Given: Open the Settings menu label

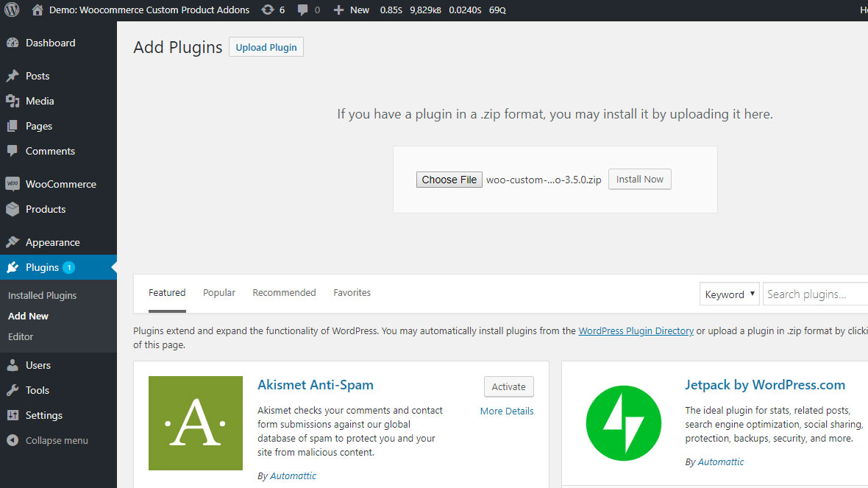Looking at the screenshot, I should tap(43, 415).
